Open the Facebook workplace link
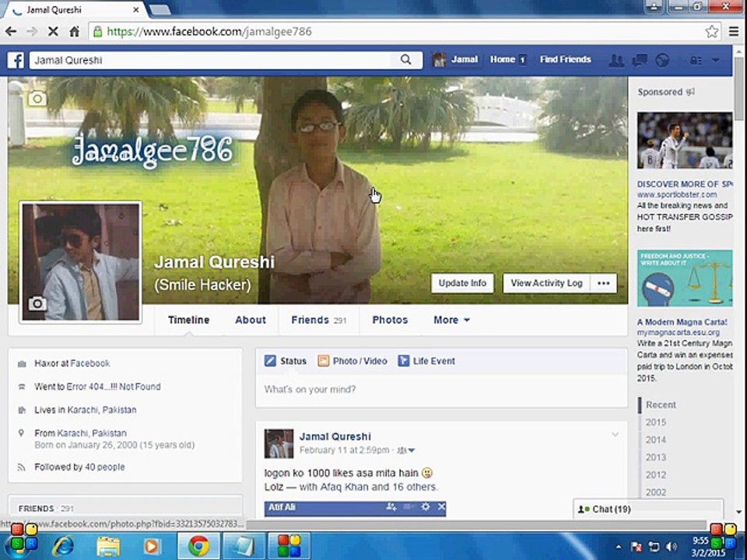Screen dimensions: 747x560 [90, 363]
